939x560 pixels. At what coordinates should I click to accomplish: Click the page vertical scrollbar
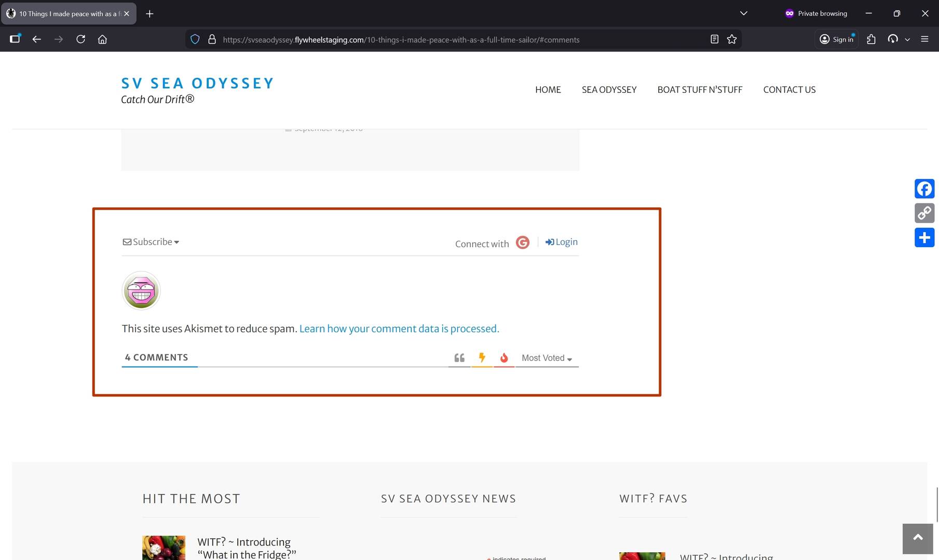(x=936, y=504)
